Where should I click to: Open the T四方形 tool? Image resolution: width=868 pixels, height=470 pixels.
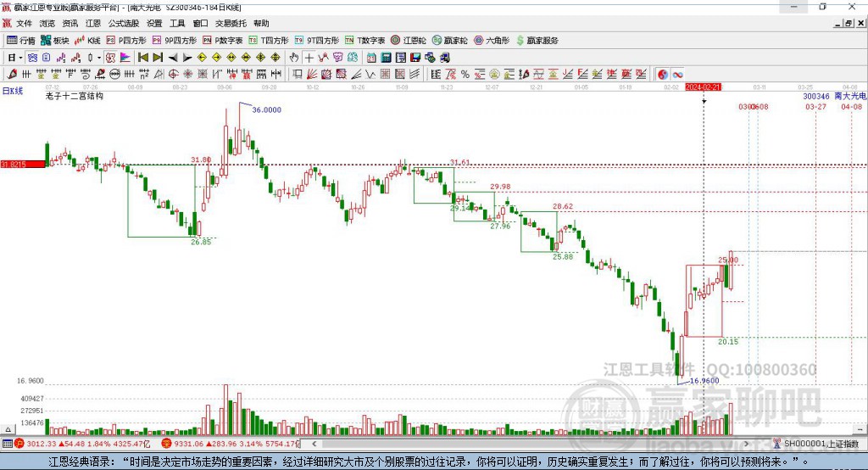click(269, 41)
